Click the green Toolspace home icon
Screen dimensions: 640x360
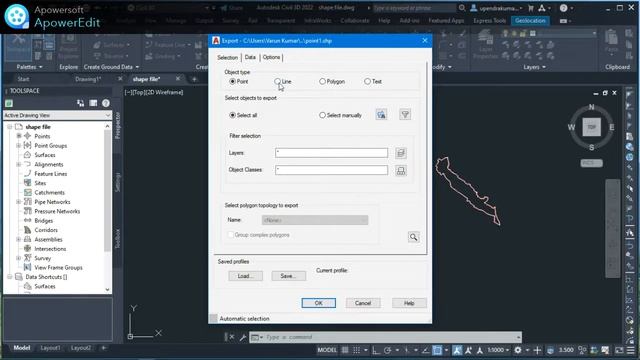(9, 103)
